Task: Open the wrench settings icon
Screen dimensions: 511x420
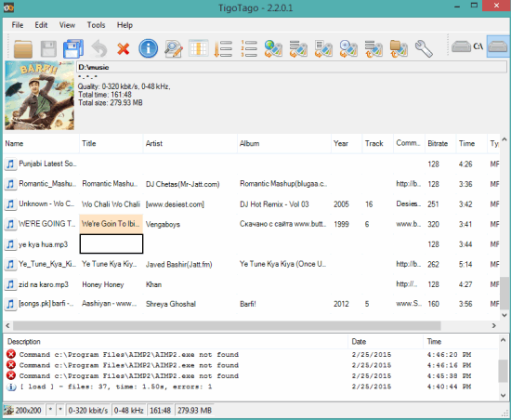Action: pos(424,49)
